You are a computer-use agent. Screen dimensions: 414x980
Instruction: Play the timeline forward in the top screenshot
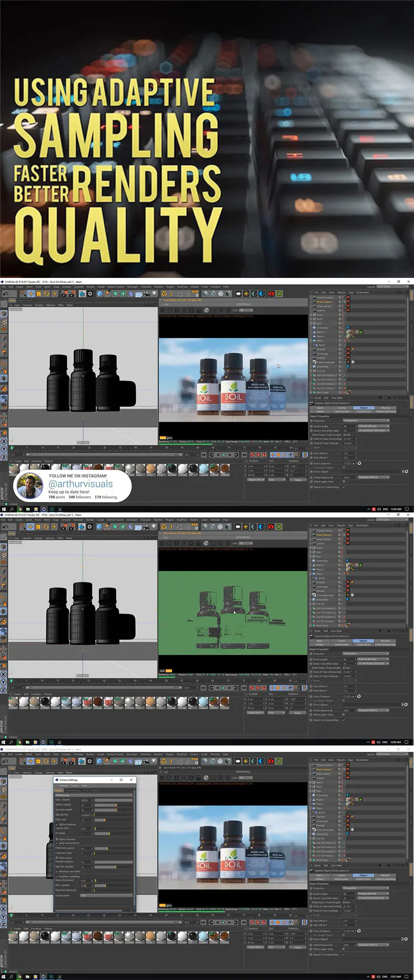click(x=224, y=455)
